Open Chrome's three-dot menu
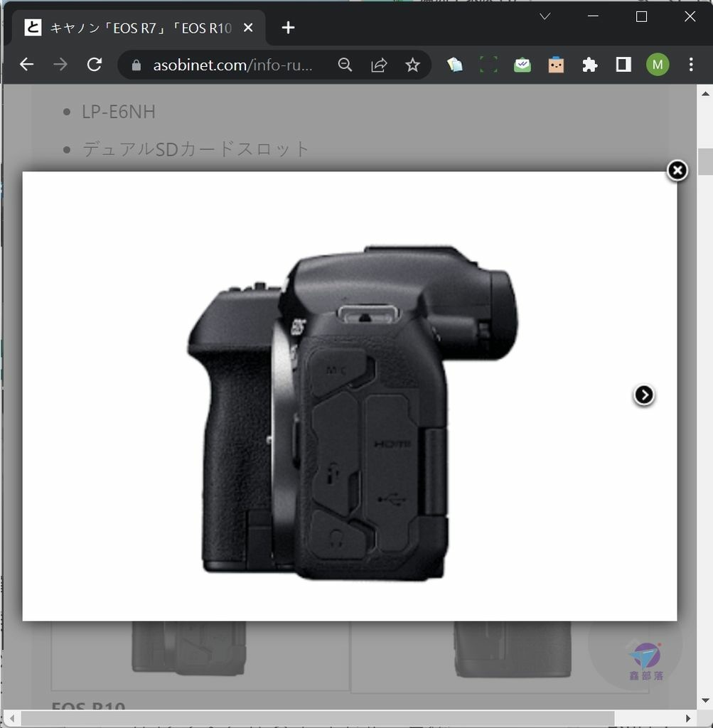The height and width of the screenshot is (728, 713). click(691, 65)
